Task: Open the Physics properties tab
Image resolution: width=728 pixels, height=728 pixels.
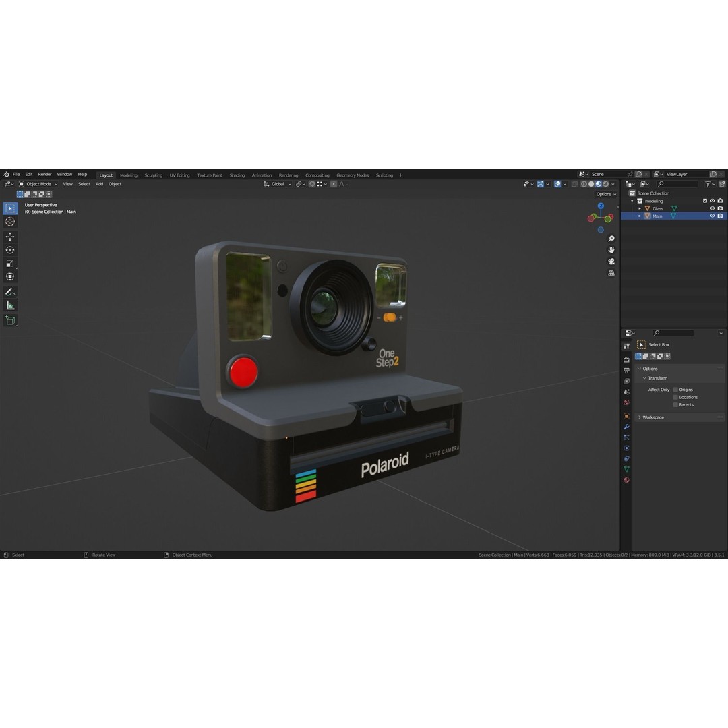Action: (x=626, y=448)
